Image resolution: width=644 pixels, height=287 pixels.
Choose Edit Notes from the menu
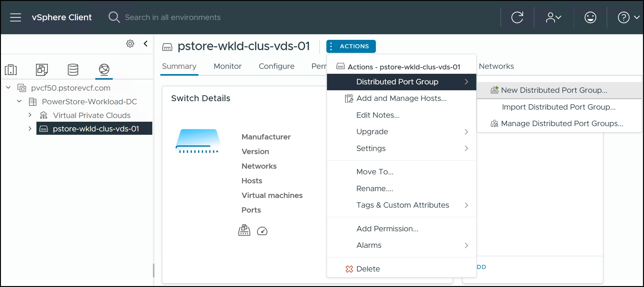(x=402, y=115)
